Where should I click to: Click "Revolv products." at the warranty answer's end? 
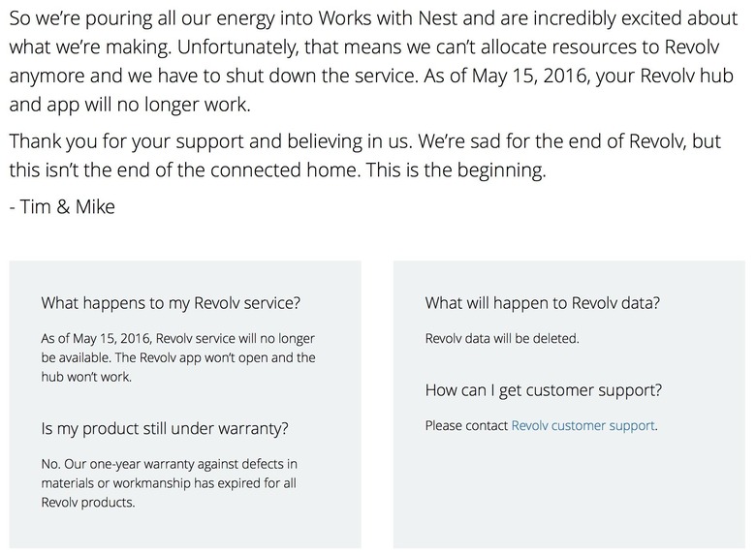pyautogui.click(x=88, y=502)
